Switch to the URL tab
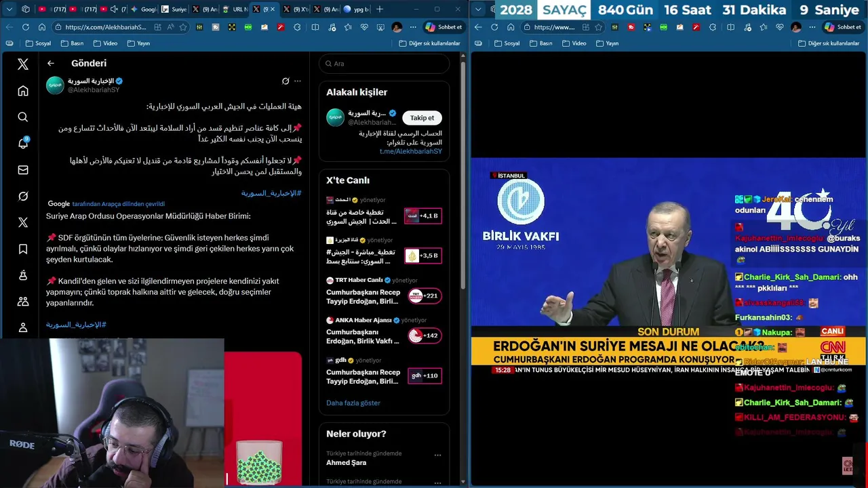Image resolution: width=868 pixels, height=488 pixels. tap(236, 9)
